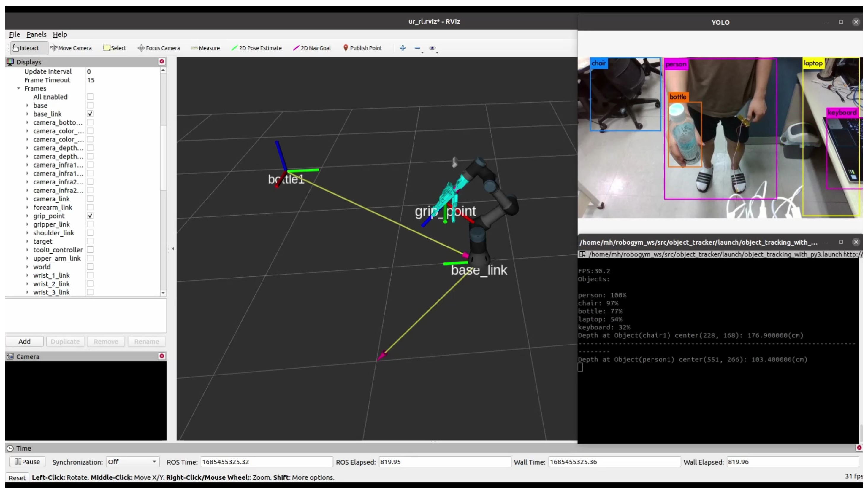The image size is (868, 494).
Task: Collapse the Frames tree node
Action: click(19, 88)
